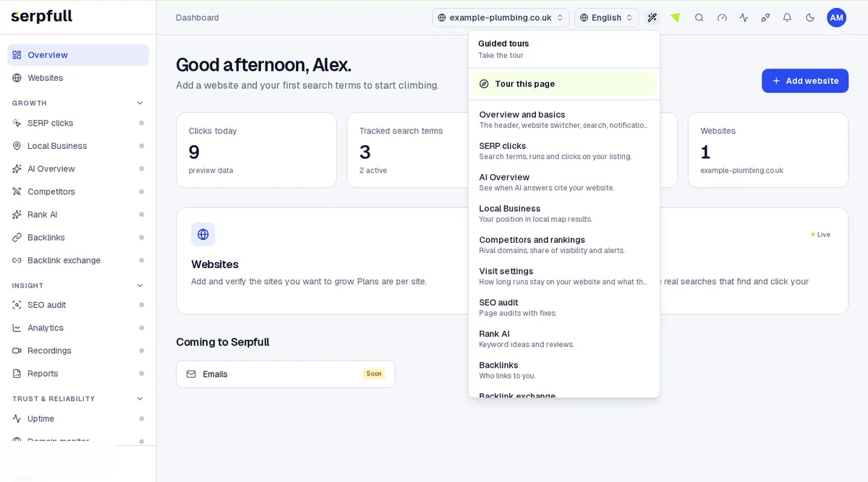The image size is (868, 482).
Task: Select Tour this page
Action: (564, 84)
